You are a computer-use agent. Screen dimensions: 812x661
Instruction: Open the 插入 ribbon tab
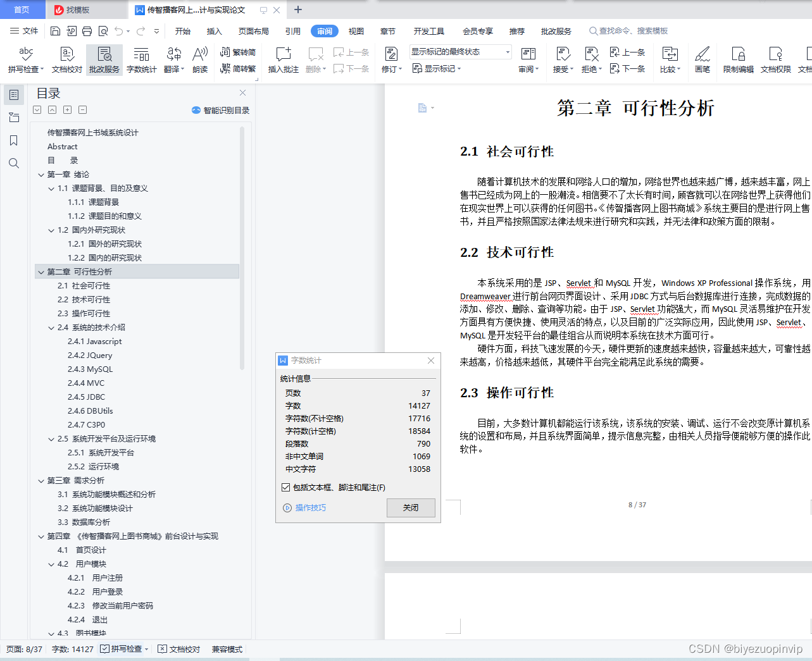pyautogui.click(x=215, y=31)
